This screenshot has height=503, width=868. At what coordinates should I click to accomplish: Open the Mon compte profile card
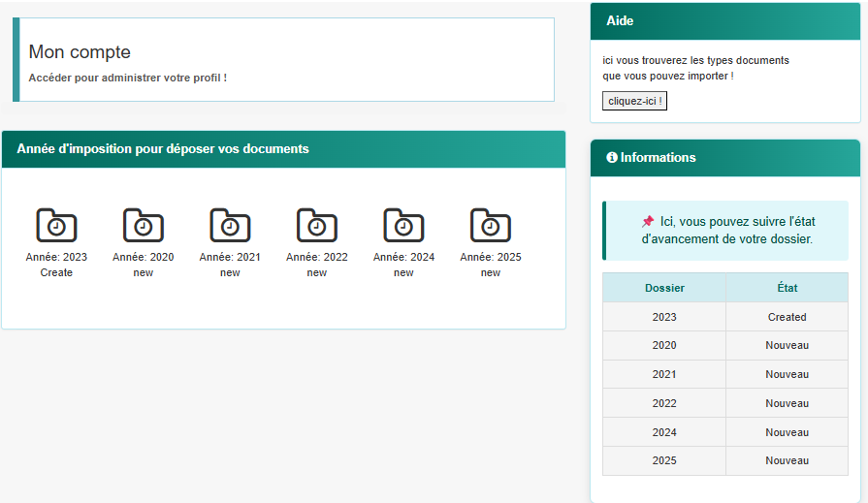[283, 59]
